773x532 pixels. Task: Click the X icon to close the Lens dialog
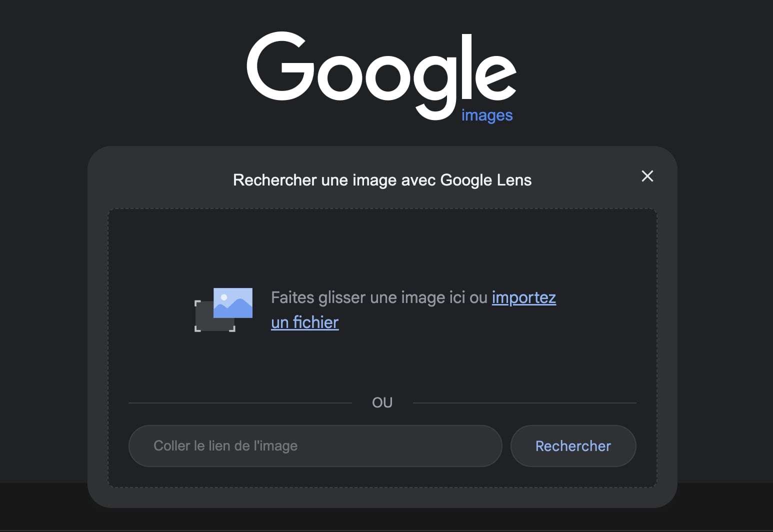[x=647, y=176]
